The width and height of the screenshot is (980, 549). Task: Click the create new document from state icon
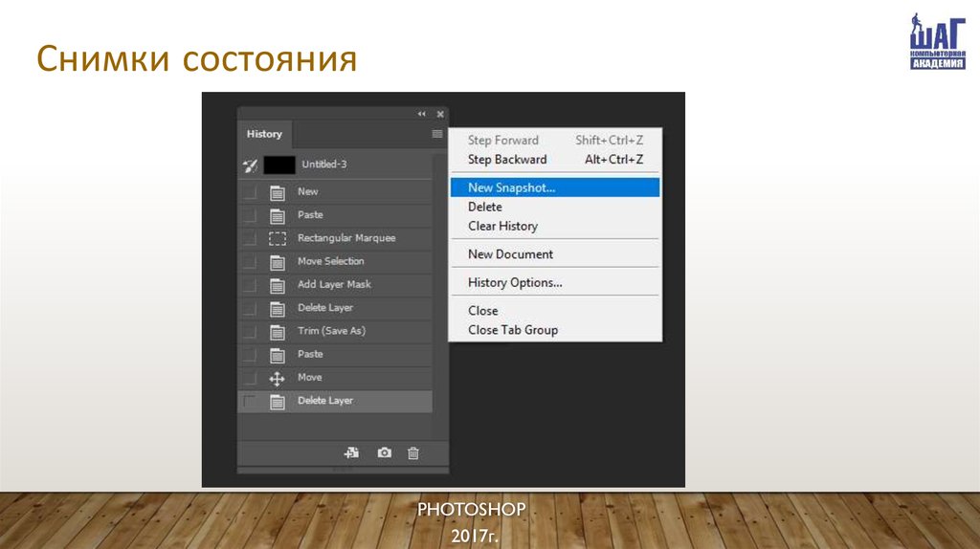(352, 453)
